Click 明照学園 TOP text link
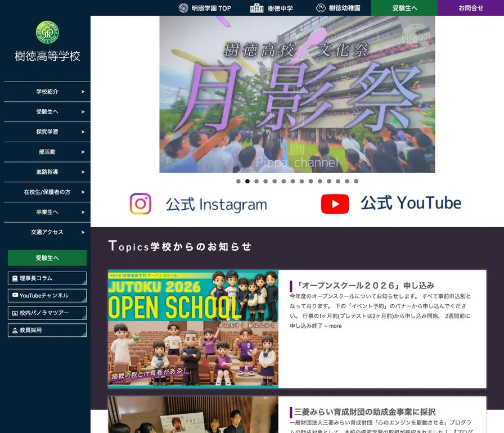Image resolution: width=504 pixels, height=433 pixels. 211,8
